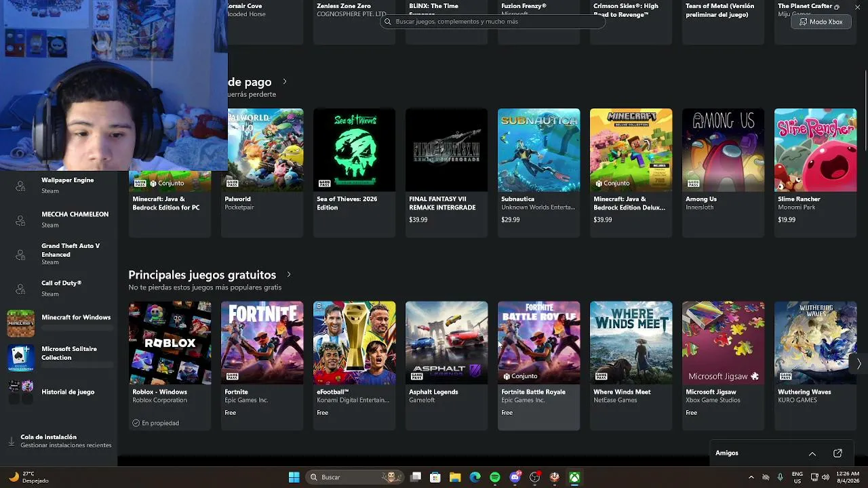Click the microphone icon in the system tray
The image size is (868, 488).
781,477
